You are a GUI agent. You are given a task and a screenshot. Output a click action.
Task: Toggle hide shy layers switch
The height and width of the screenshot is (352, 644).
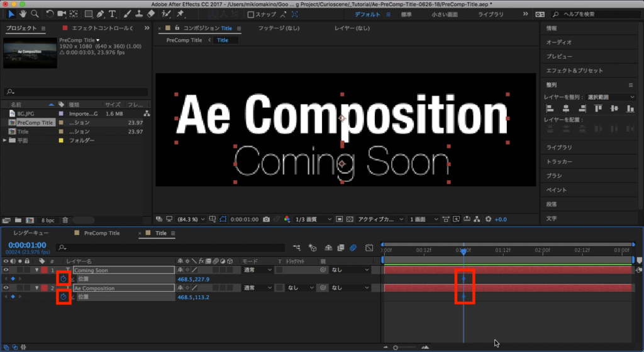pos(328,247)
